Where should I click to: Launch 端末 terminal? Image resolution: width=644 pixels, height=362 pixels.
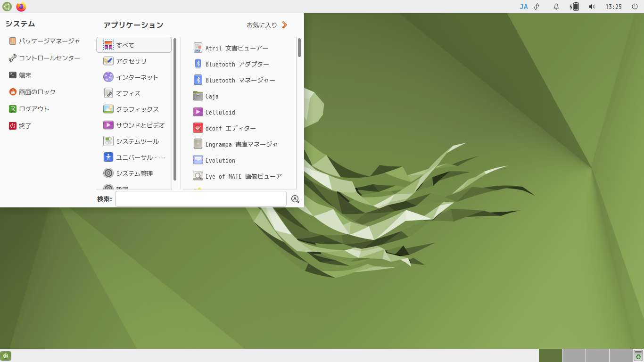point(20,75)
